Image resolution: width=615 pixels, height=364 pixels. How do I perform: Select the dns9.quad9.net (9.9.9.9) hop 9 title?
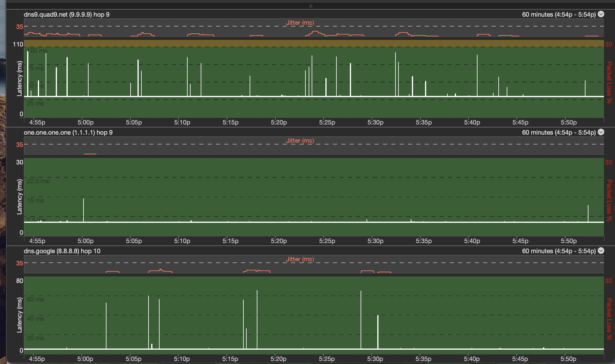67,14
